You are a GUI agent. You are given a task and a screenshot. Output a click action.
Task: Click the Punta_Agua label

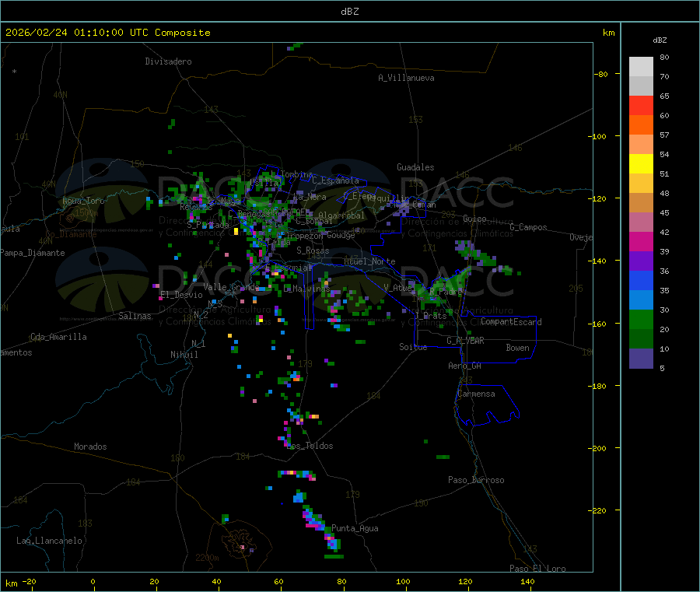pyautogui.click(x=355, y=528)
